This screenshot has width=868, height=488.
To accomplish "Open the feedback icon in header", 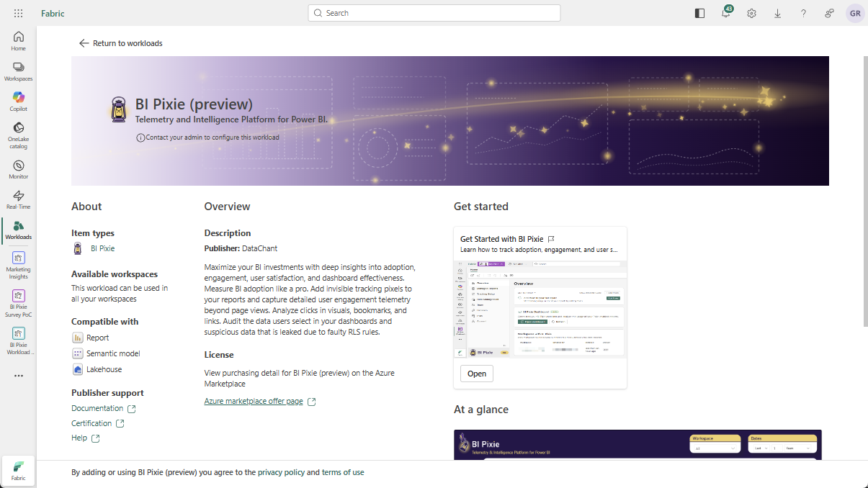I will pyautogui.click(x=830, y=13).
